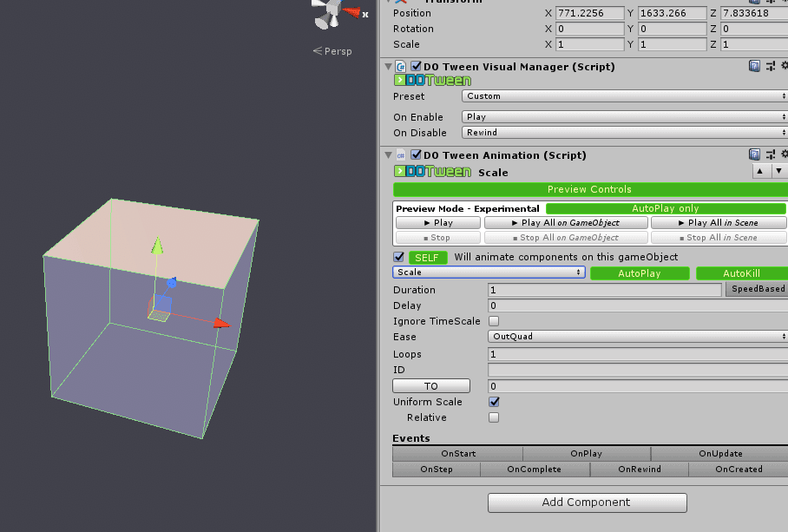Click the Stop preview button
Viewport: 788px width, 532px height.
tap(438, 238)
